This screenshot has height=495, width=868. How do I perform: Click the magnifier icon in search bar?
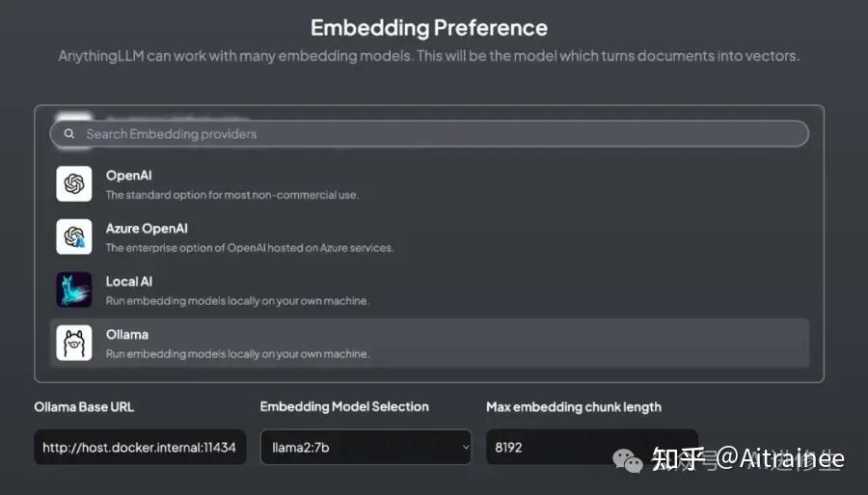[x=68, y=134]
